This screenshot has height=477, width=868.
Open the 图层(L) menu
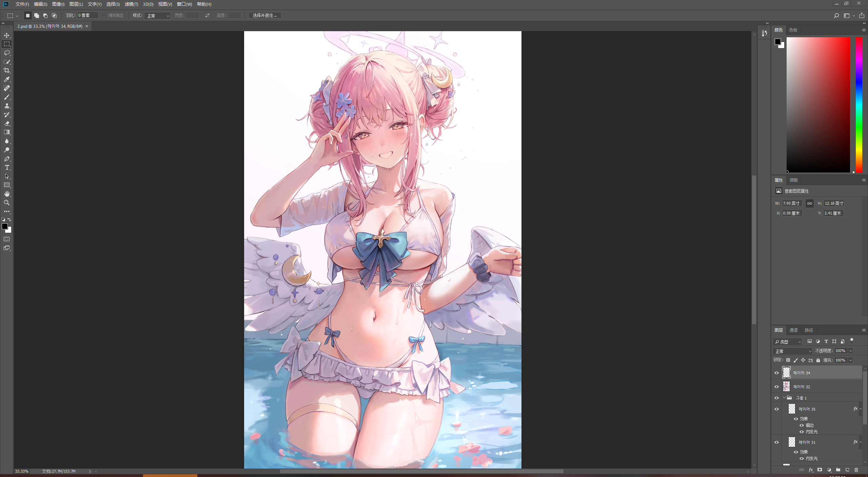[76, 4]
